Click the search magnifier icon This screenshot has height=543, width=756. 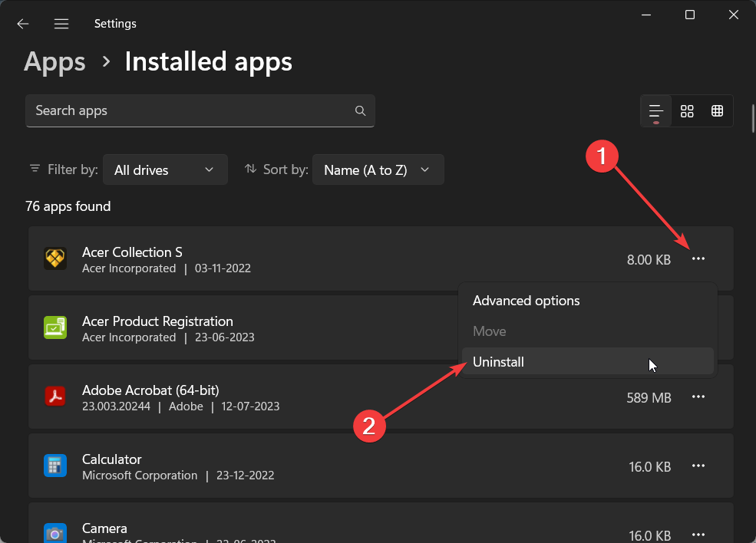360,110
